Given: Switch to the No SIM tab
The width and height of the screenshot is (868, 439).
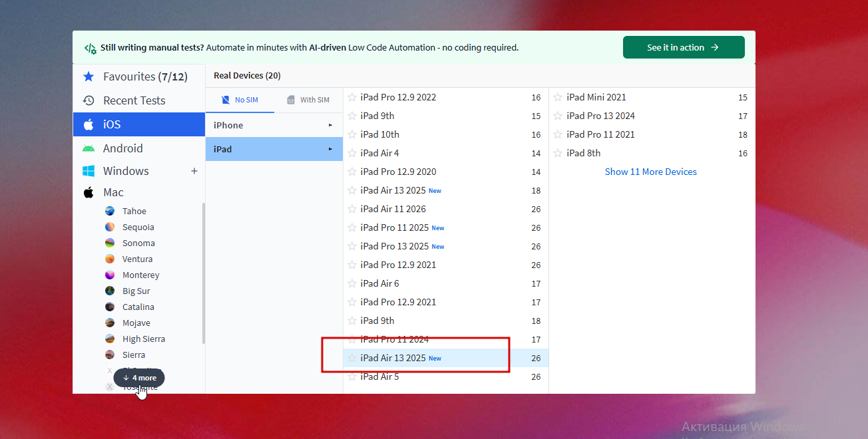Looking at the screenshot, I should coord(240,100).
